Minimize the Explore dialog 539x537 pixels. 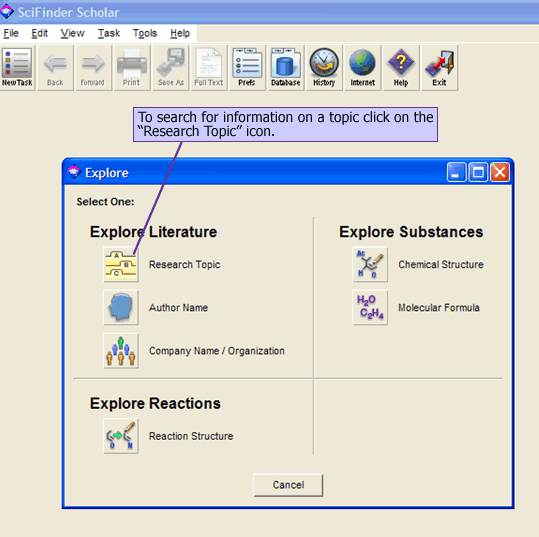click(x=456, y=172)
